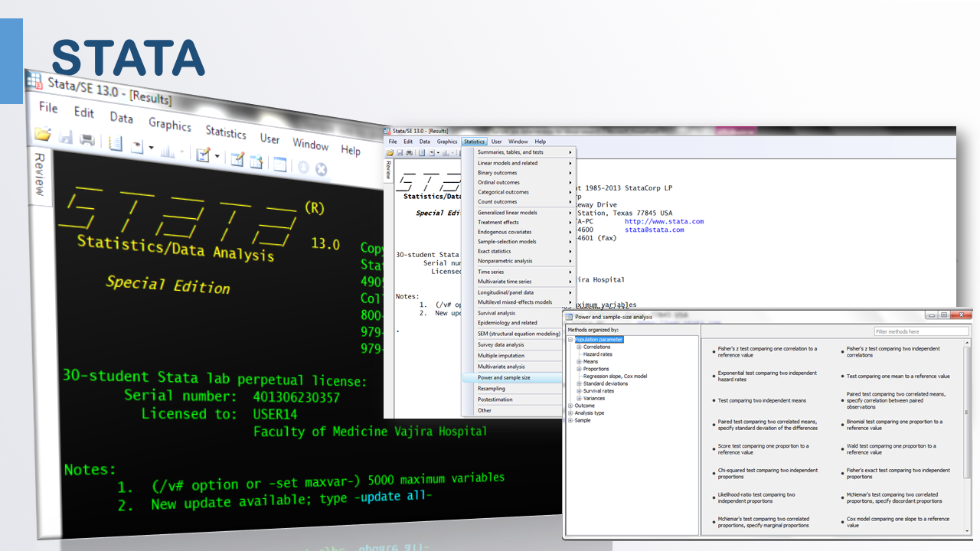This screenshot has height=551, width=980.
Task: Open Cox model comparing one slope method
Action: coord(897,522)
